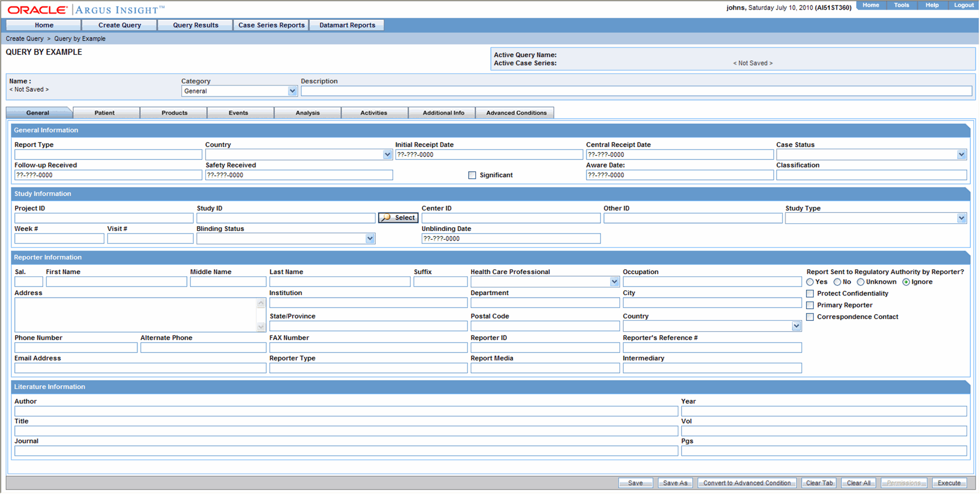Open the Create Query menu

click(x=120, y=25)
